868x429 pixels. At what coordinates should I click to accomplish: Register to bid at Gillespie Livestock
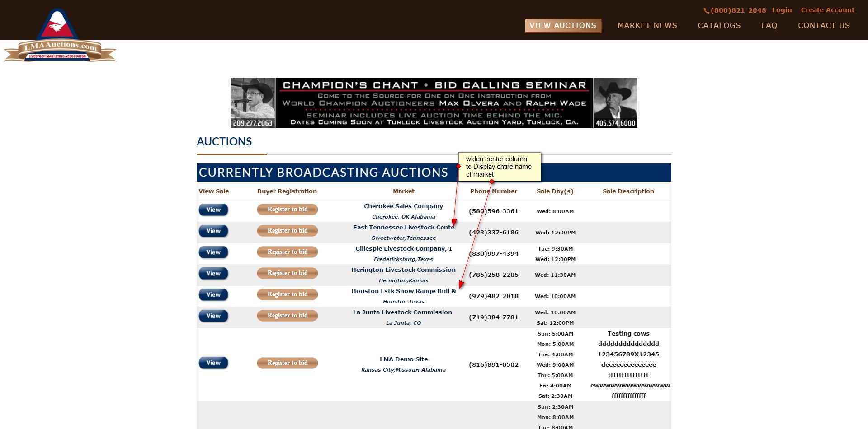[287, 252]
